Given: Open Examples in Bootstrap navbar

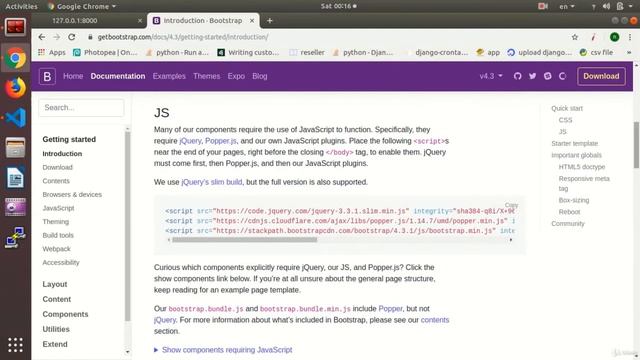Looking at the screenshot, I should pos(169,76).
